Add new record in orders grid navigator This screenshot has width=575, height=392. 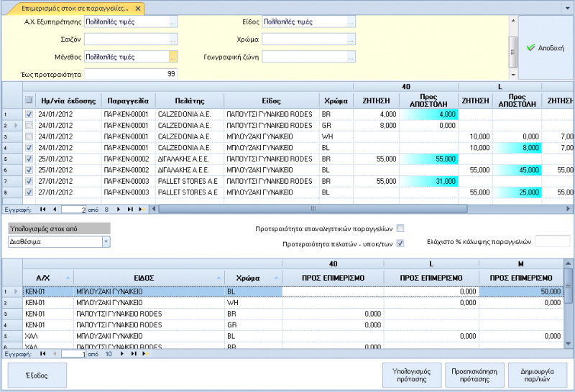coord(142,209)
